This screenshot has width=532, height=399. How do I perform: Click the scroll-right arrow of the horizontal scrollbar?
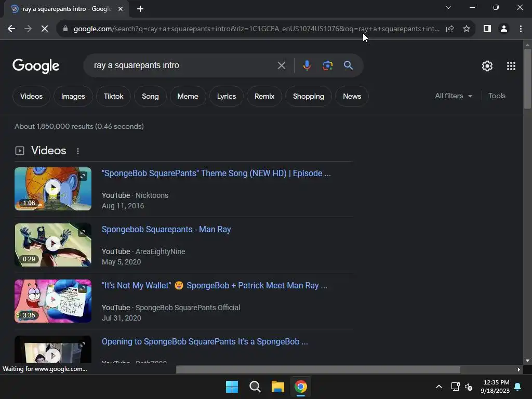(519, 369)
